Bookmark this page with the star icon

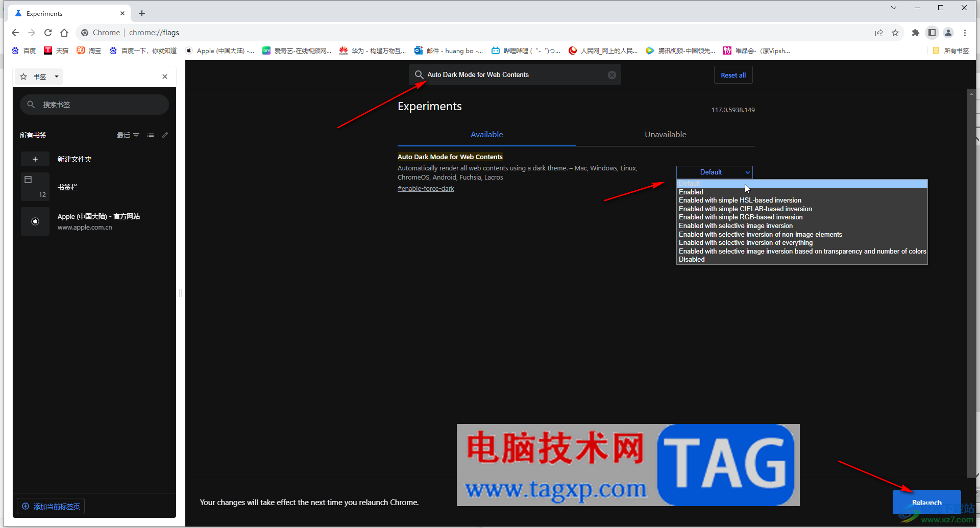[895, 33]
